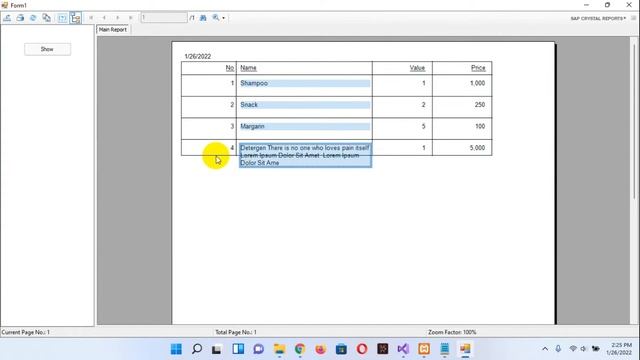640x360 pixels.
Task: Go to the first page arrow
Action: pyautogui.click(x=91, y=18)
